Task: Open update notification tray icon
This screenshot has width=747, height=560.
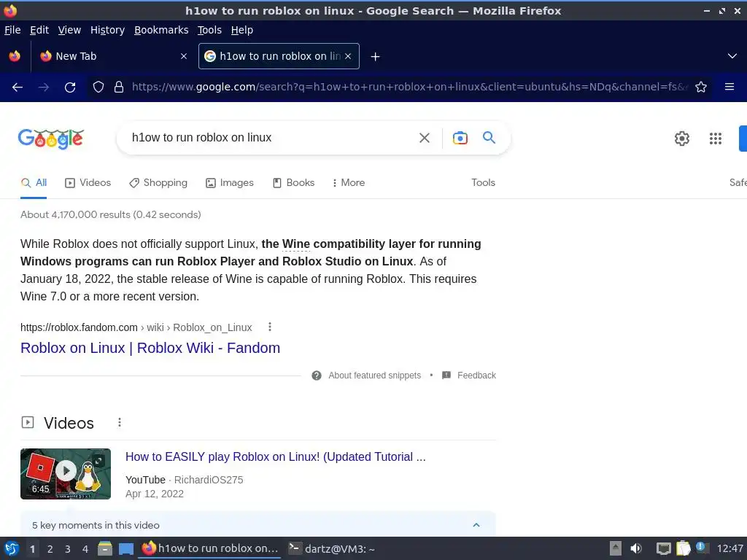Action: pyautogui.click(x=701, y=548)
